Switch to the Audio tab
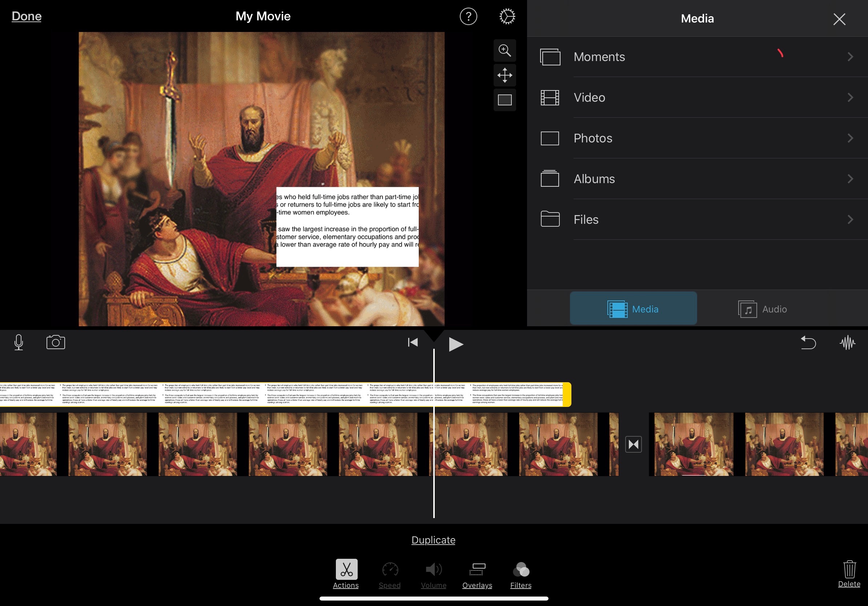The image size is (868, 606). pos(762,309)
